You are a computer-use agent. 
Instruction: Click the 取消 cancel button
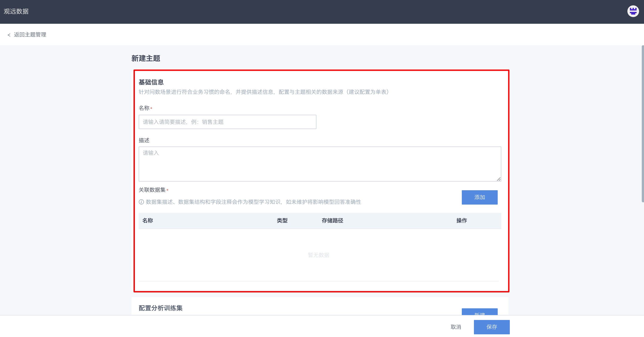tap(456, 327)
